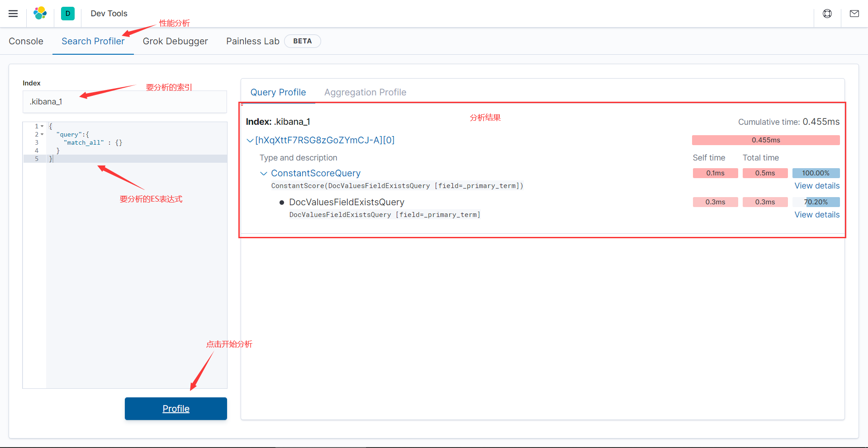The image size is (868, 448).
Task: Click the Profile button to start analysis
Action: [x=175, y=408]
